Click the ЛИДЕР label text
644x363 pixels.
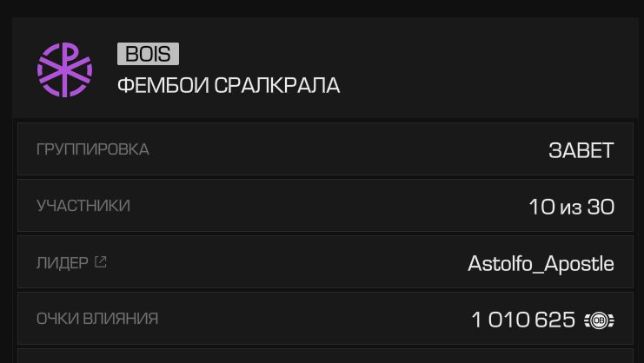(62, 263)
